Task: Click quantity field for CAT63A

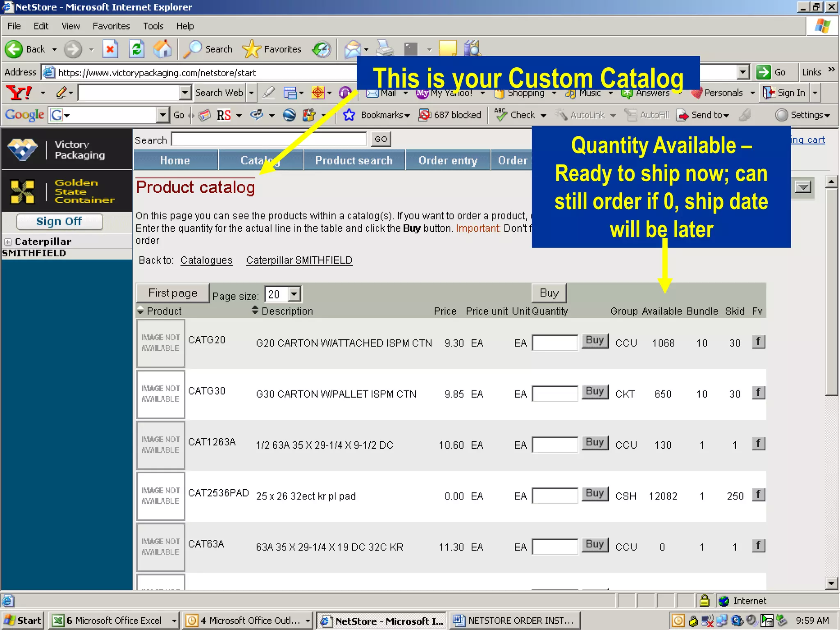Action: [555, 547]
